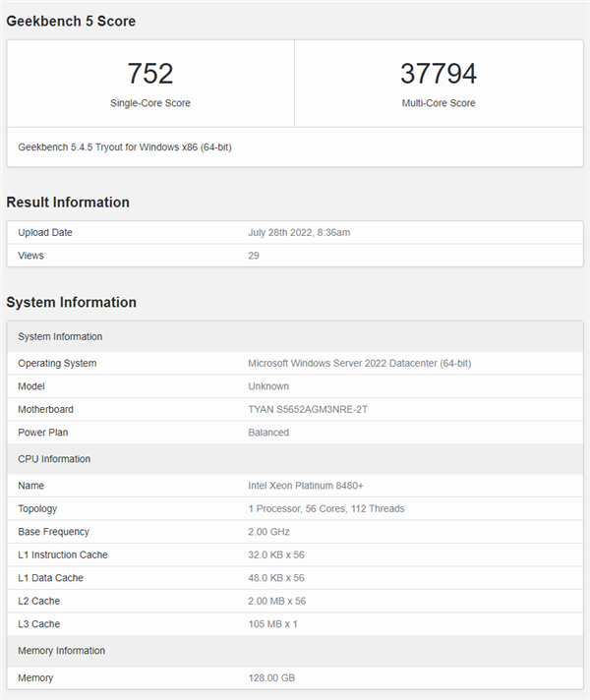Click the Power Plan label
Viewport: 590px width, 700px height.
[42, 433]
